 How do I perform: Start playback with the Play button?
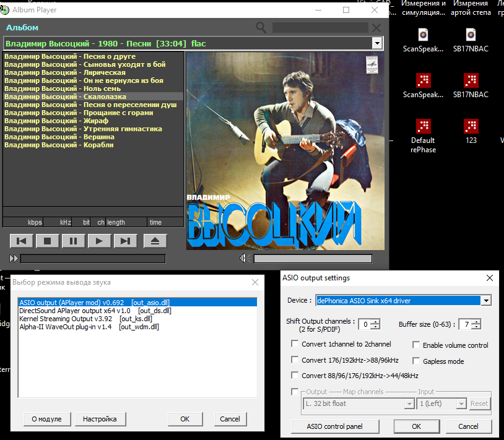point(99,241)
